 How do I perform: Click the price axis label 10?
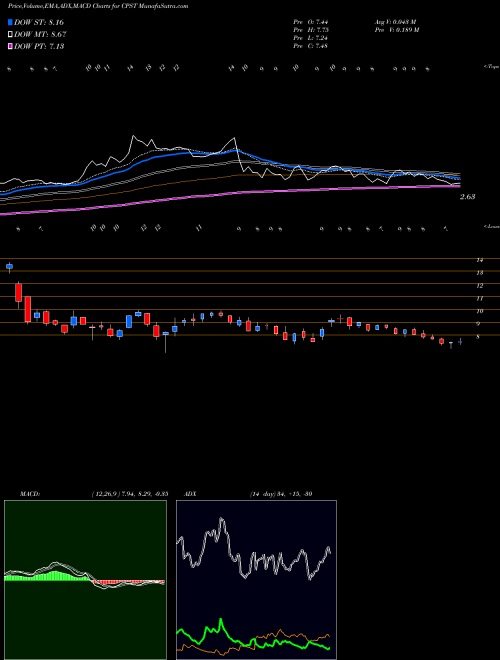click(479, 311)
